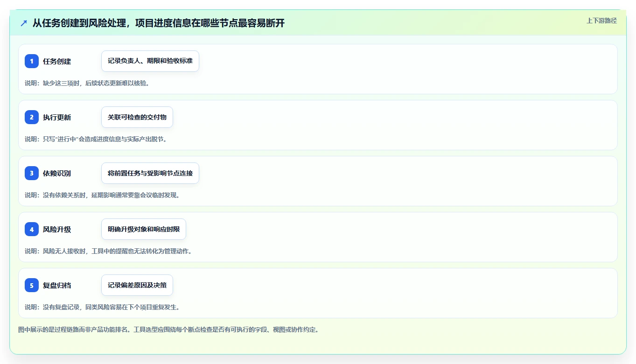Viewport: 636px width, 364px height.
Task: Select the 将前置任务与受影响节点连接 chip
Action: point(150,173)
